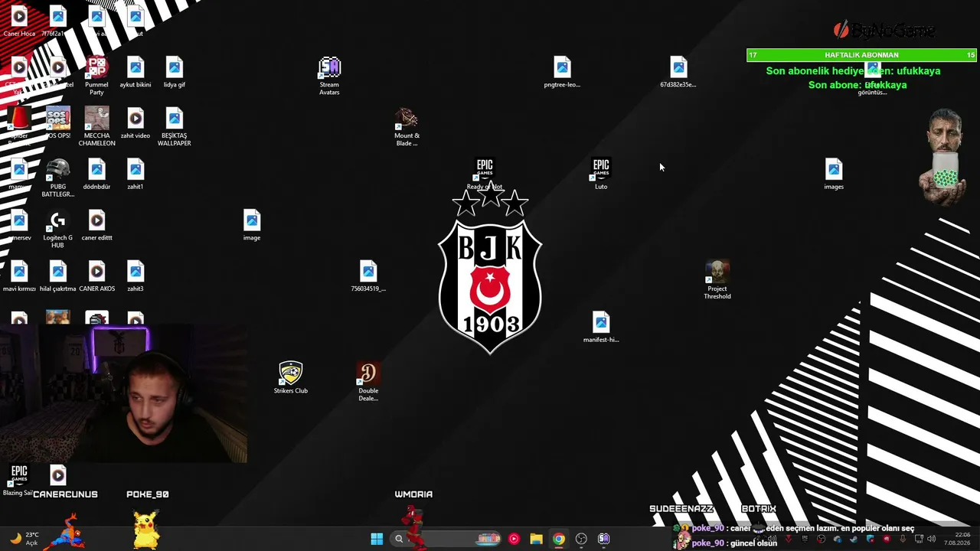Open the MECCHA CHAMELEON shortcut
Screen dimensions: 980x551
pos(96,127)
